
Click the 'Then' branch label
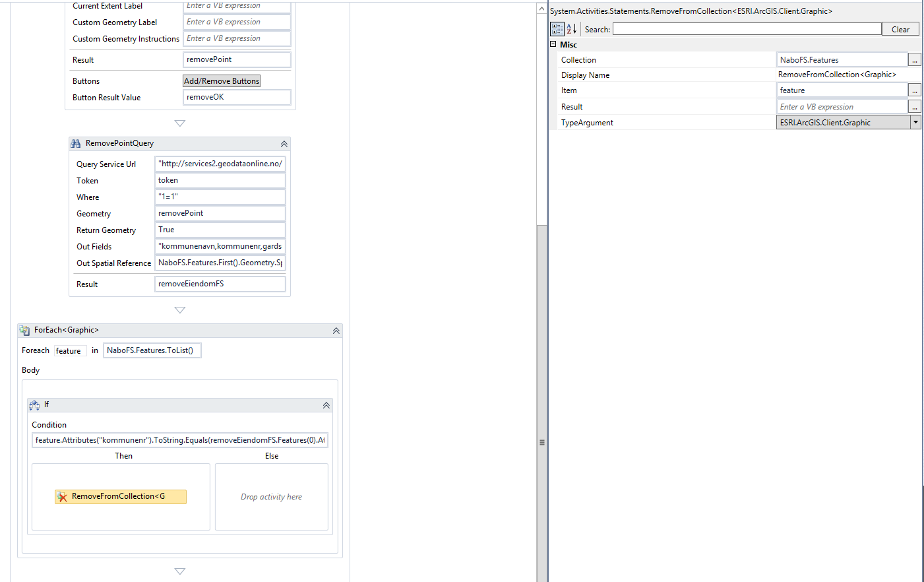click(x=123, y=456)
